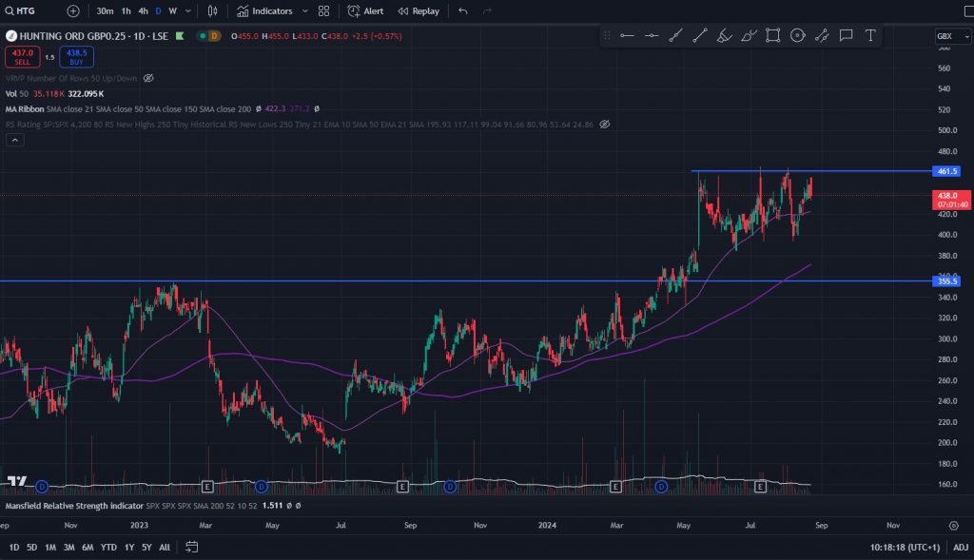Open the Replay mode
This screenshot has height=560, width=974.
tap(419, 11)
